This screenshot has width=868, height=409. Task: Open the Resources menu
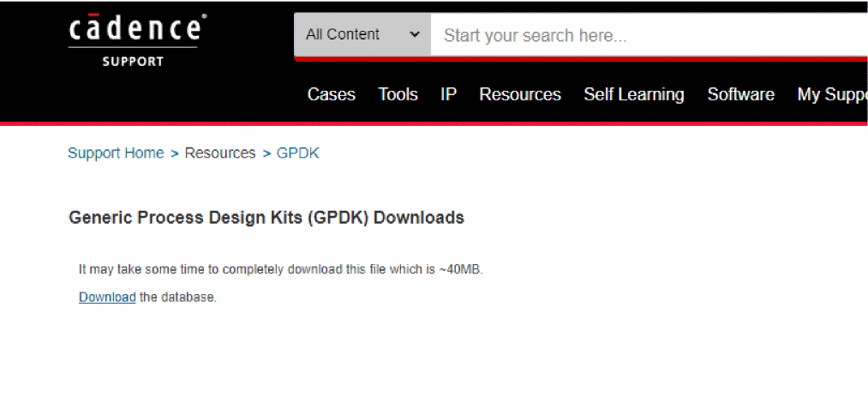click(x=520, y=94)
